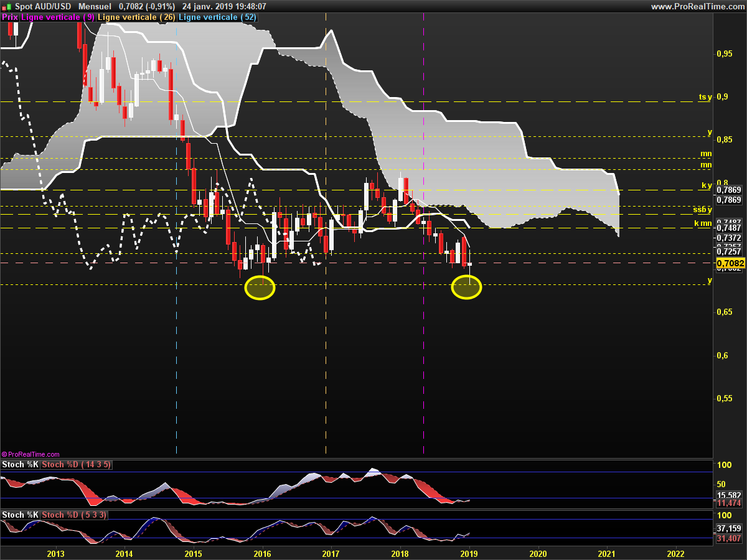Screen dimensions: 747x560
Task: Click the 2020 year label on time axis
Action: (537, 553)
